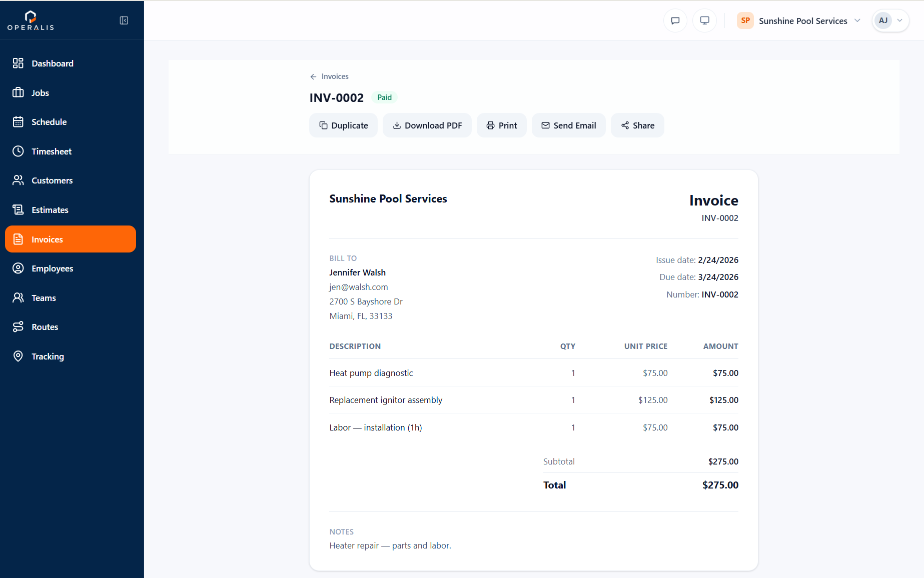Click the Tracking map pin icon

[18, 356]
